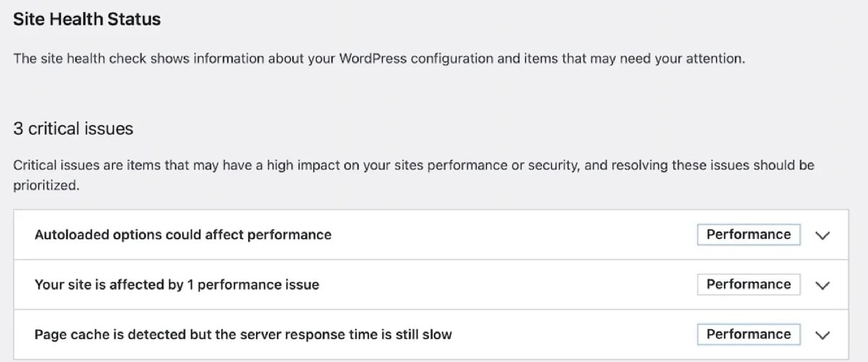
Task: Expand the Page cache issue chevron
Action: (822, 335)
